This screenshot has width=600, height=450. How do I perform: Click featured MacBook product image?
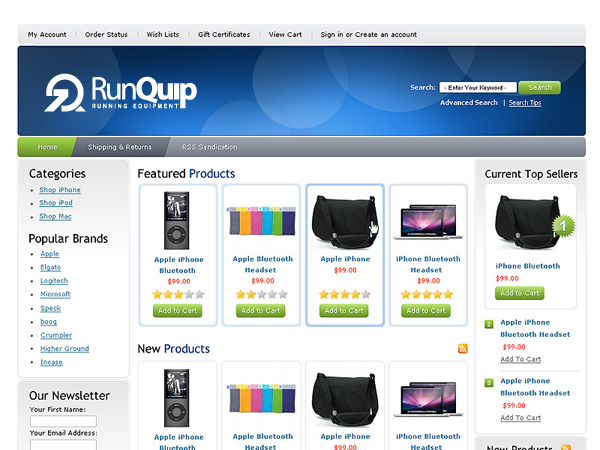(x=428, y=222)
